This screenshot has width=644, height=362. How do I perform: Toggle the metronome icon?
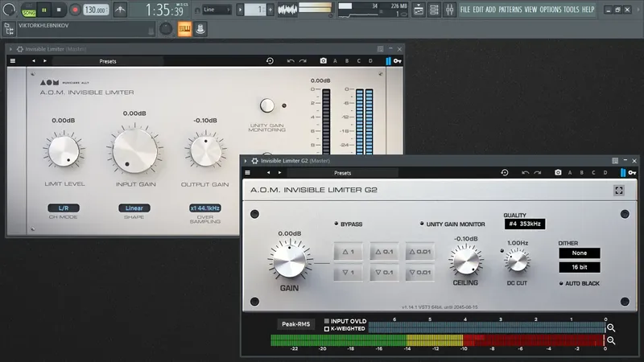coord(120,10)
